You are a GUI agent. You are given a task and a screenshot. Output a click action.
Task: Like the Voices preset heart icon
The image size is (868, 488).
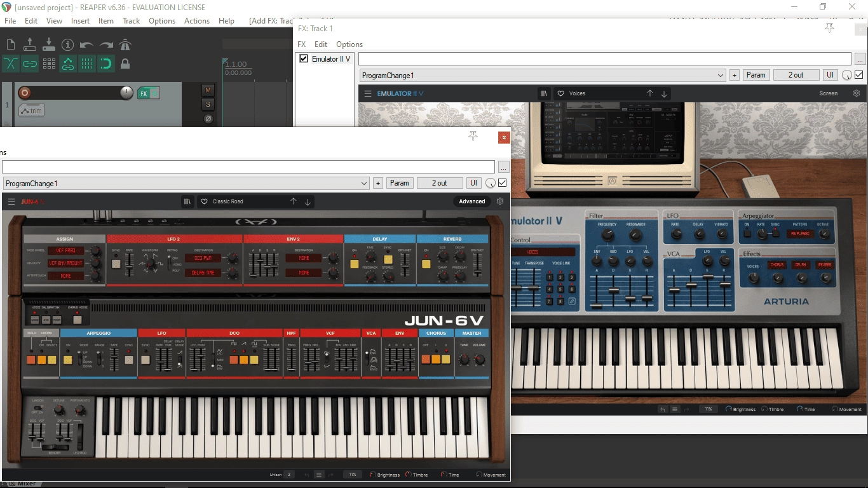pyautogui.click(x=560, y=93)
